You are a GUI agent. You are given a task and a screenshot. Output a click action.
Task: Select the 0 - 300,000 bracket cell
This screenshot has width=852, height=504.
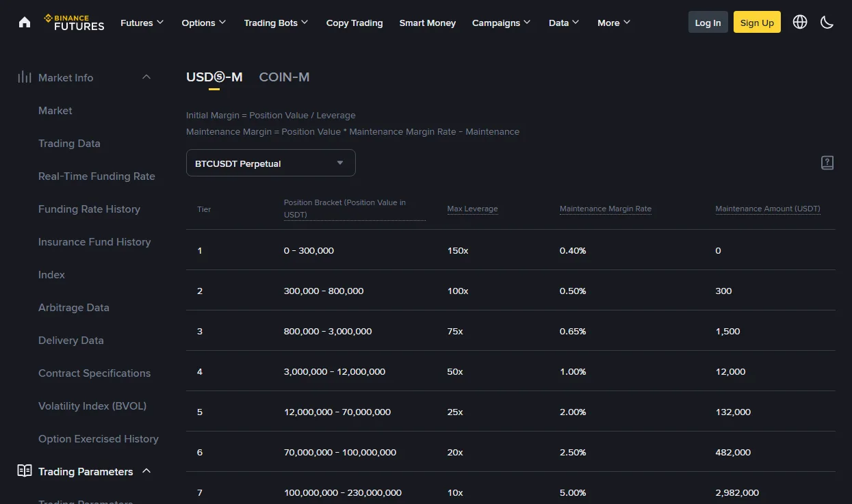(x=309, y=250)
